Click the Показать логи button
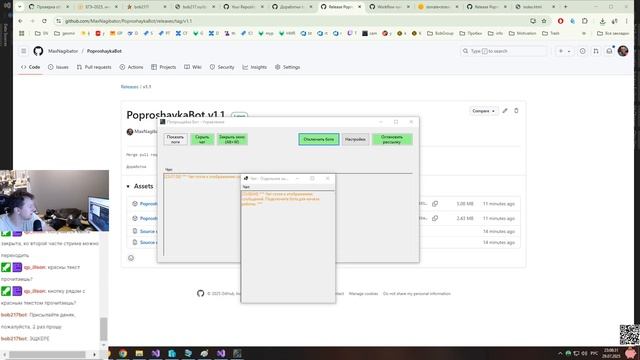Screen dimensions: 640x360 (x=176, y=139)
